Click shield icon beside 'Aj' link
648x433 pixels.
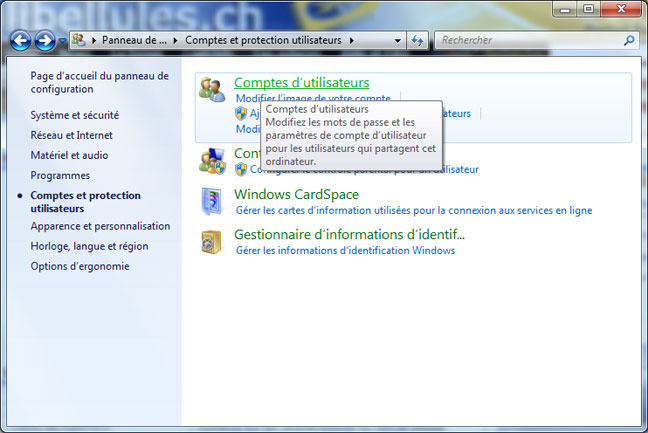pyautogui.click(x=241, y=113)
